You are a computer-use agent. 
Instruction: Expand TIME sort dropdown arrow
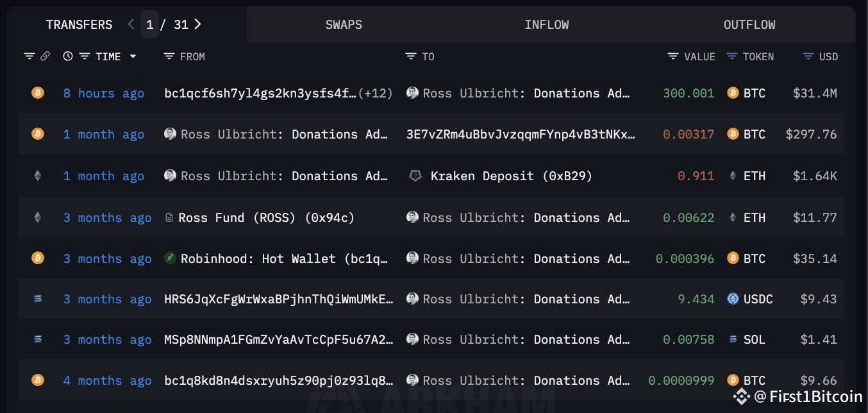[133, 56]
